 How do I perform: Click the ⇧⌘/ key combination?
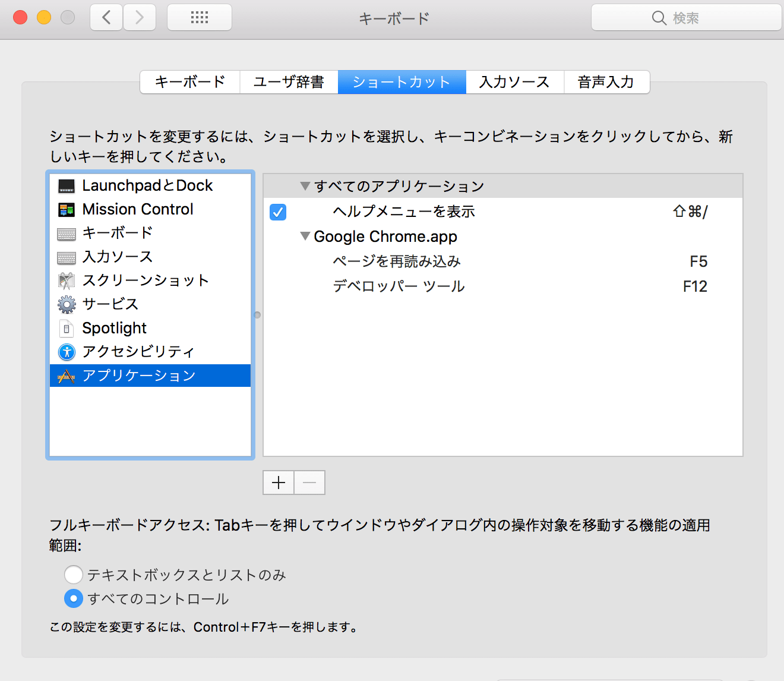coord(690,212)
